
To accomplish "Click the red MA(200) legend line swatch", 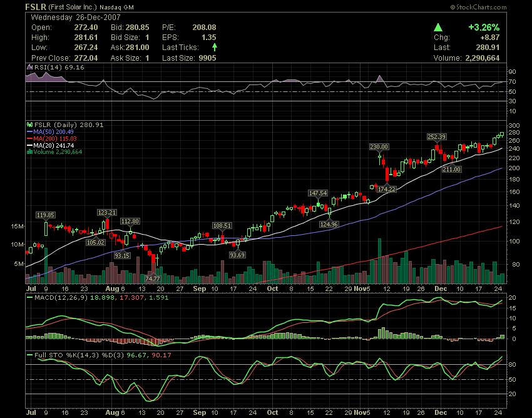I will [30, 138].
